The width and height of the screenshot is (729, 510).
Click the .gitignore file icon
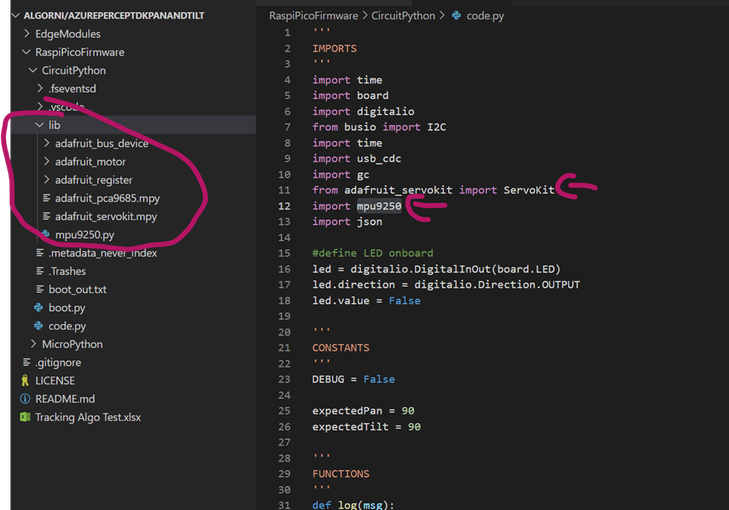pos(27,362)
